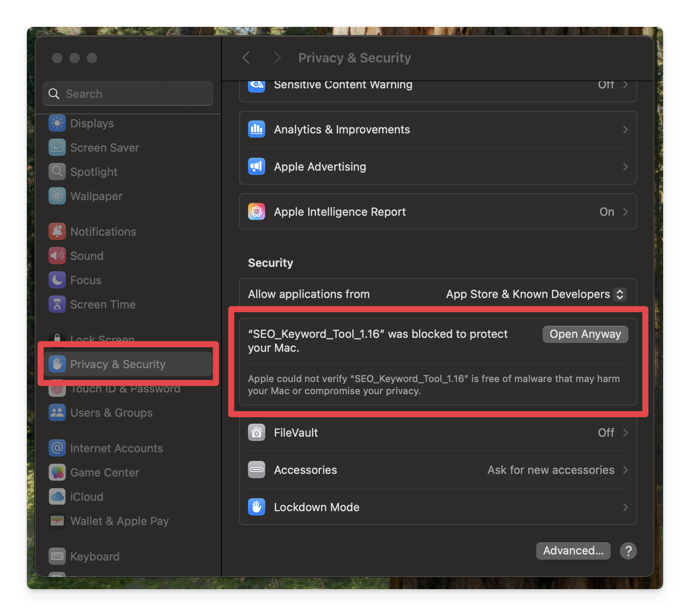Click the Displays icon in sidebar
Screen dimensions: 690x616
(57, 123)
